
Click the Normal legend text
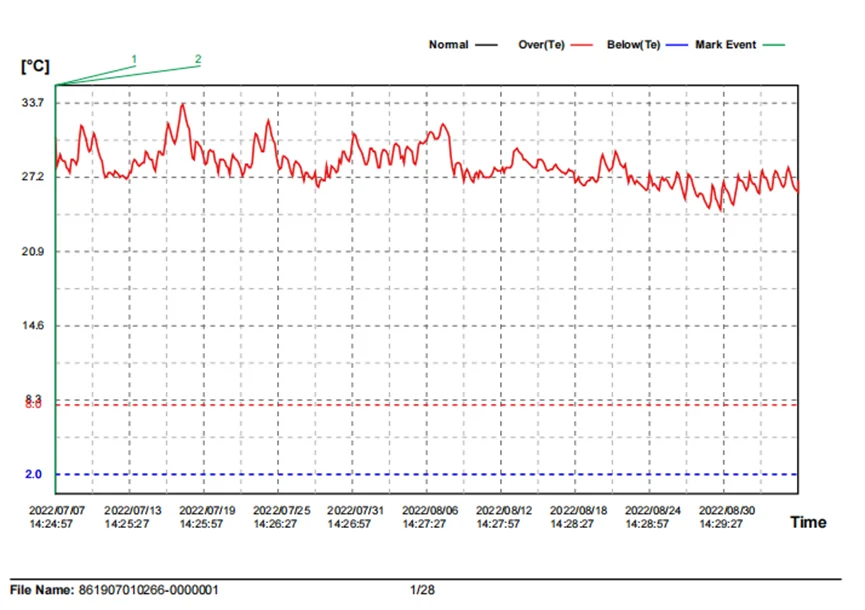[448, 44]
